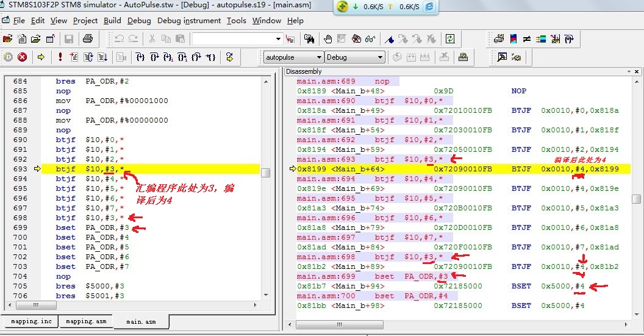Expand the find text combo box arrow
644x336 pixels.
click(x=278, y=39)
